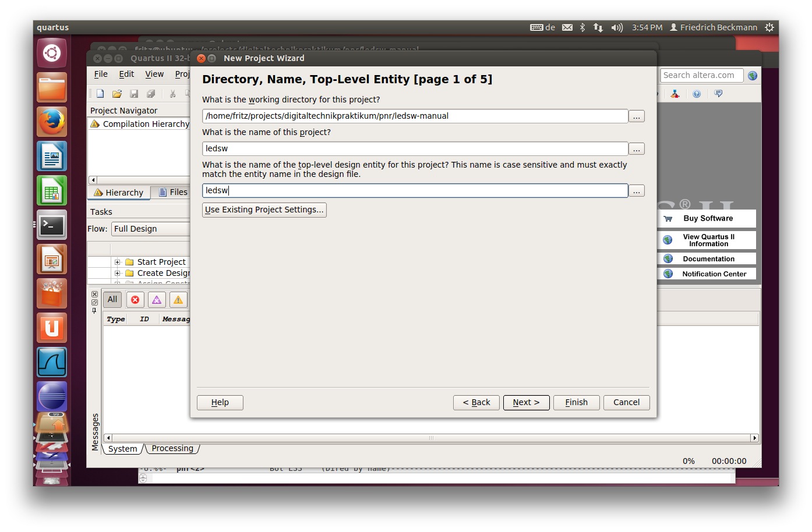Screen dimensions: 812x532
Task: Click the Save toolbar icon
Action: click(x=134, y=94)
